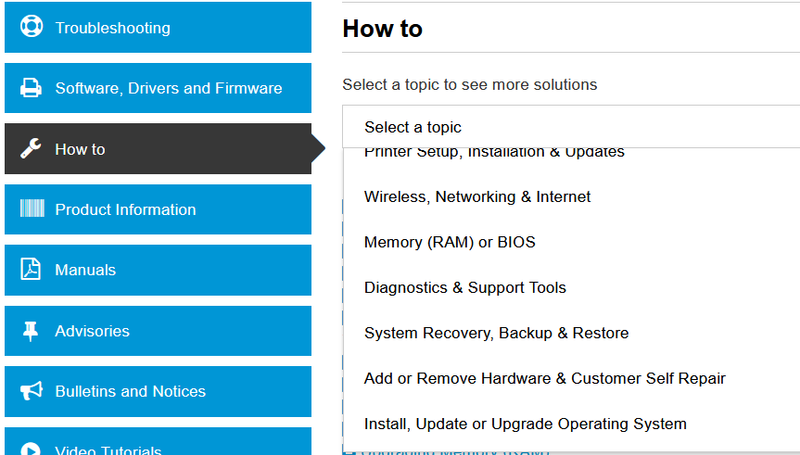Image resolution: width=800 pixels, height=455 pixels.
Task: Choose Add or Remove Hardware topic
Action: coord(544,378)
